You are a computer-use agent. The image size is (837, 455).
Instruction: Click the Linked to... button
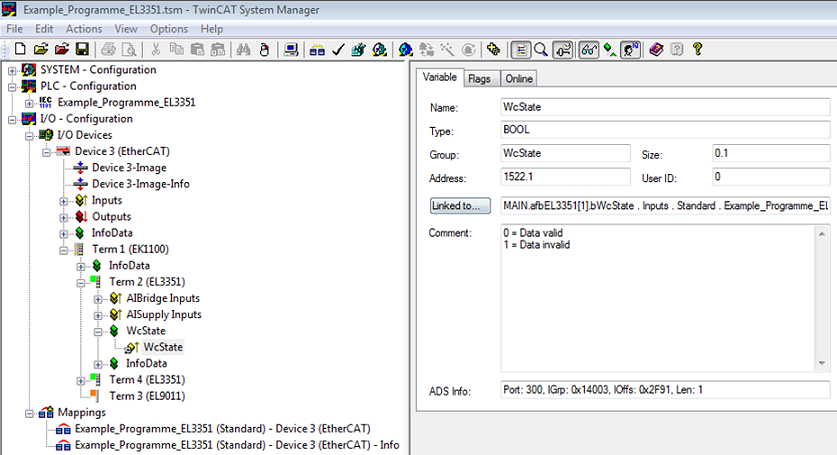[x=460, y=206]
